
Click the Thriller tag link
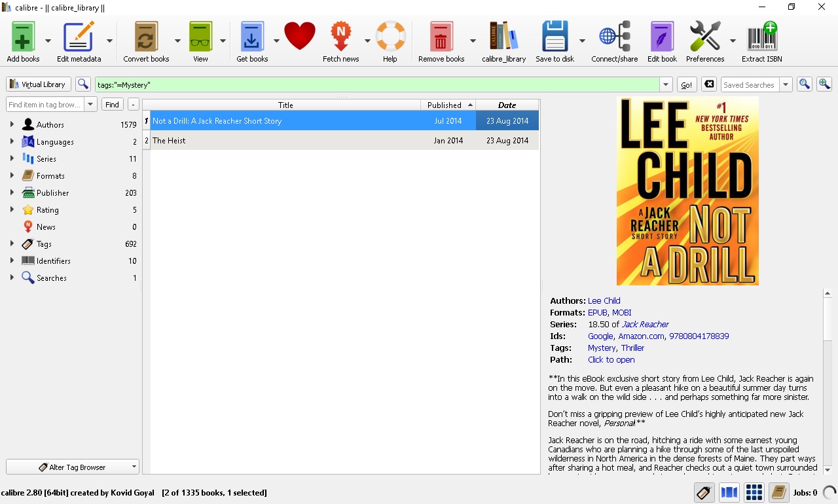click(x=632, y=348)
